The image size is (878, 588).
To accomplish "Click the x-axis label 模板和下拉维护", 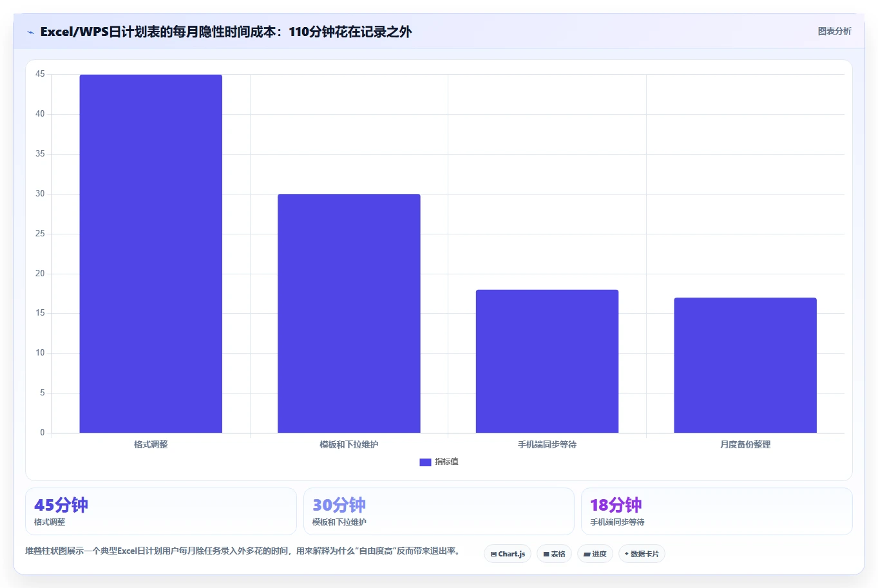I will pos(349,444).
